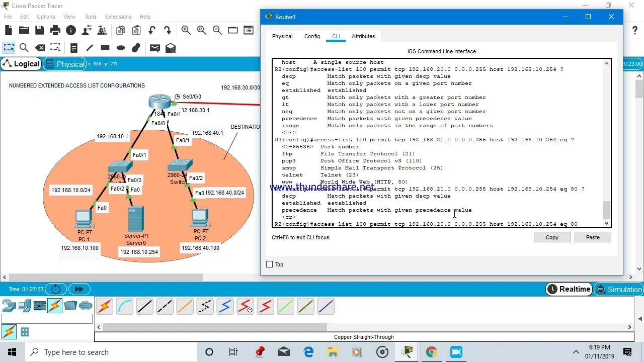Switch to Physical workspace view

tap(65, 64)
